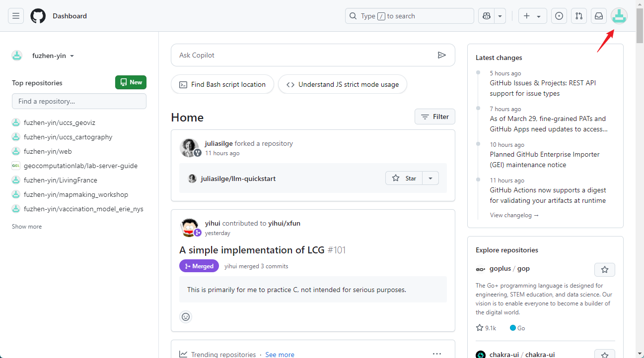
Task: Open GitHub Enterprise Importer maintenance notice
Action: click(545, 160)
